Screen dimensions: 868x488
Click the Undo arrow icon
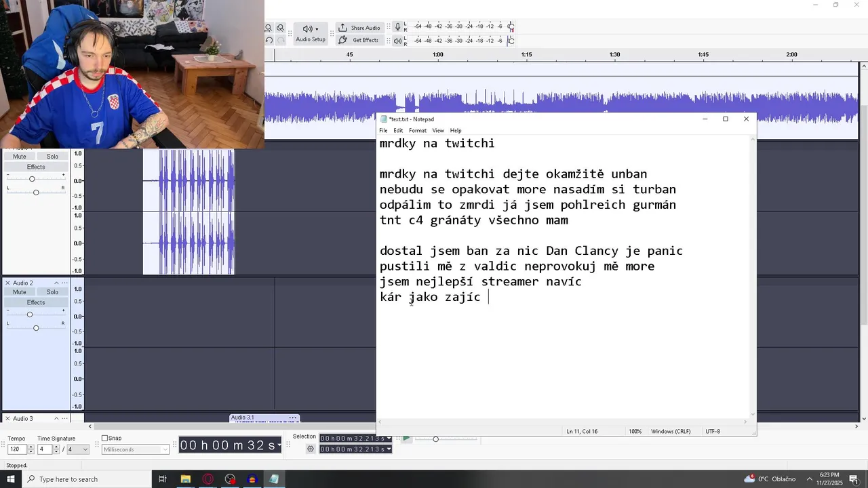(x=269, y=40)
